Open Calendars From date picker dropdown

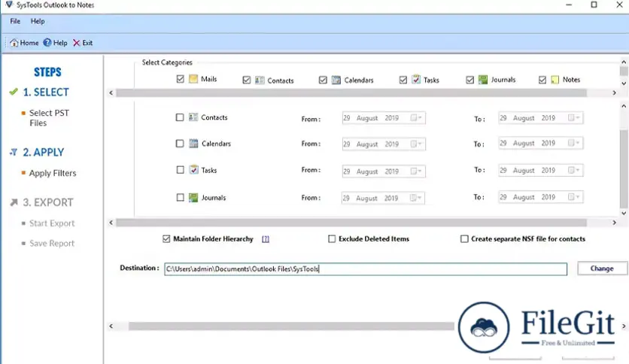coord(416,144)
